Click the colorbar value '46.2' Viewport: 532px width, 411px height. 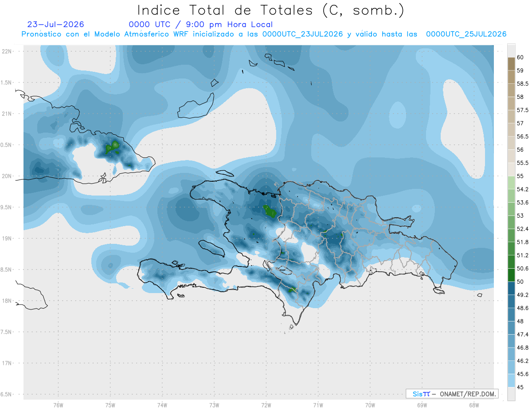[x=522, y=361]
